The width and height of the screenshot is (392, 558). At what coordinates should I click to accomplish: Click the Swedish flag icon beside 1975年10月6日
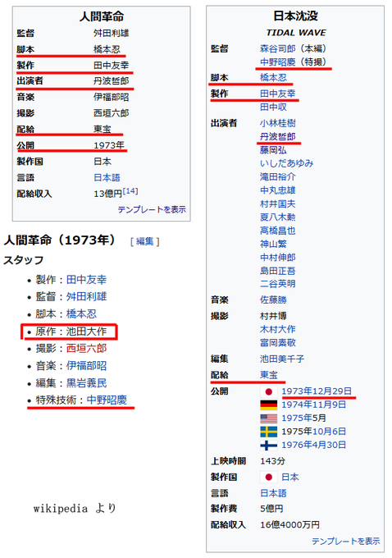[268, 432]
